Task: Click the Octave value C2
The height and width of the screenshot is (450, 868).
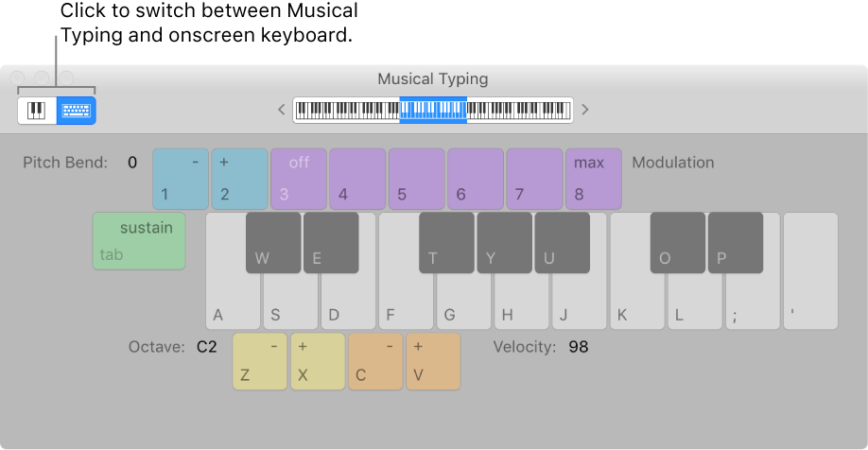Action: click(x=206, y=347)
